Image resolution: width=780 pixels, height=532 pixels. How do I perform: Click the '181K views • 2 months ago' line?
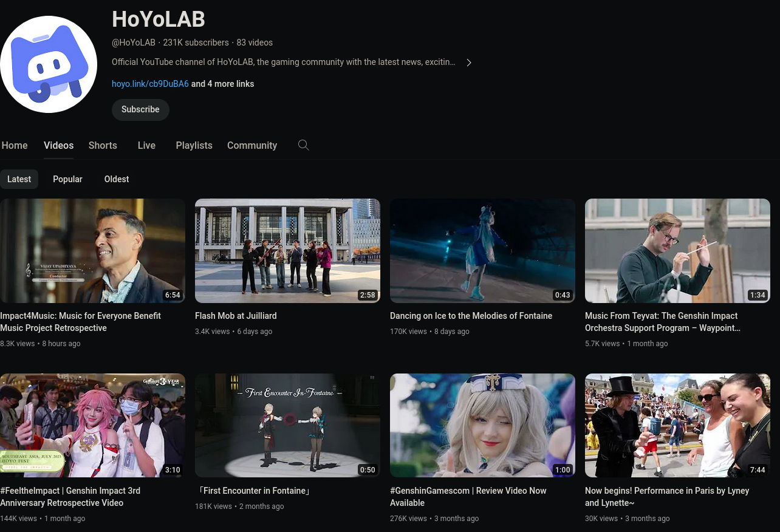click(x=239, y=506)
